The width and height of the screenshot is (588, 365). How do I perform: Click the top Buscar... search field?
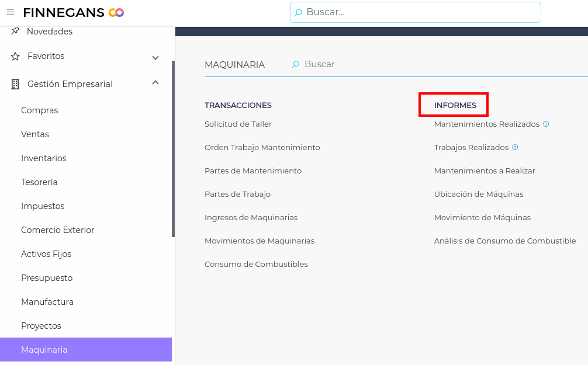point(416,12)
